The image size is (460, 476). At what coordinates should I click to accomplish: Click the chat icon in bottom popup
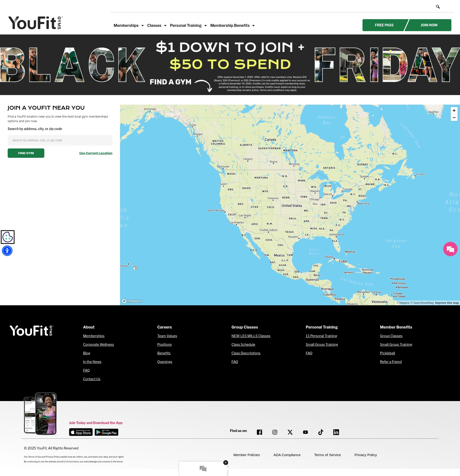[203, 469]
